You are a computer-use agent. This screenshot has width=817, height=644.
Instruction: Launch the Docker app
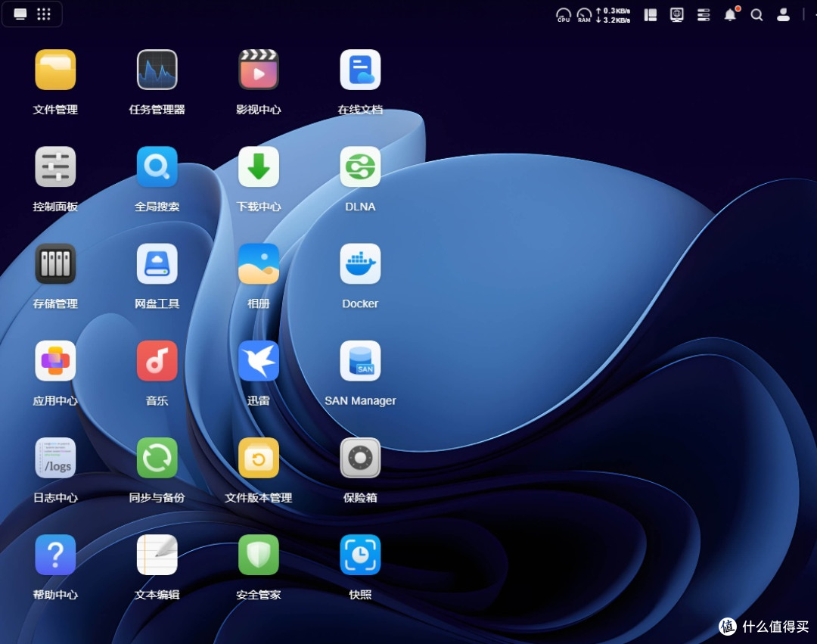(x=360, y=263)
